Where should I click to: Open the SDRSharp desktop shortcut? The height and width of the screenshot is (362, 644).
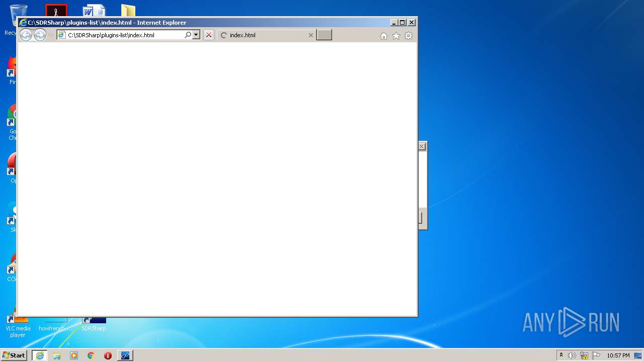coord(94,324)
